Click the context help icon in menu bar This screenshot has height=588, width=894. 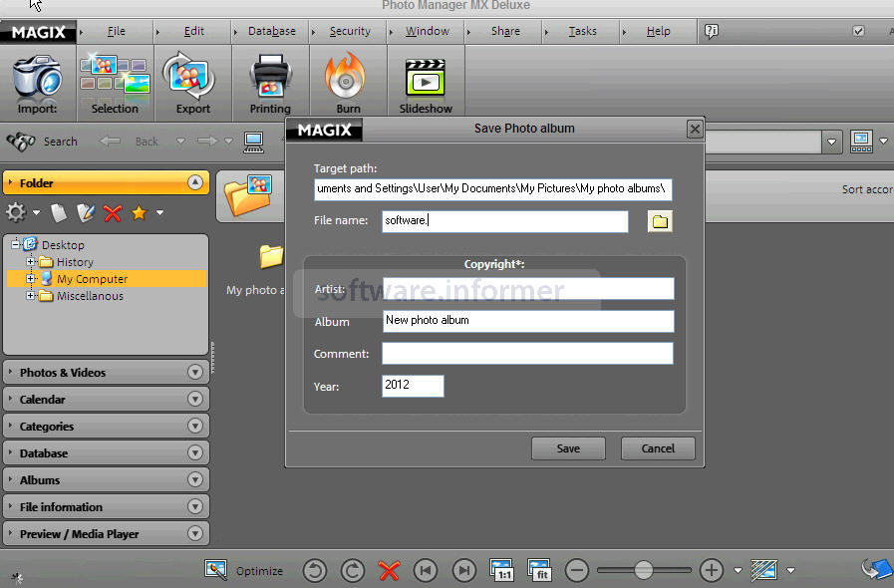click(x=711, y=31)
